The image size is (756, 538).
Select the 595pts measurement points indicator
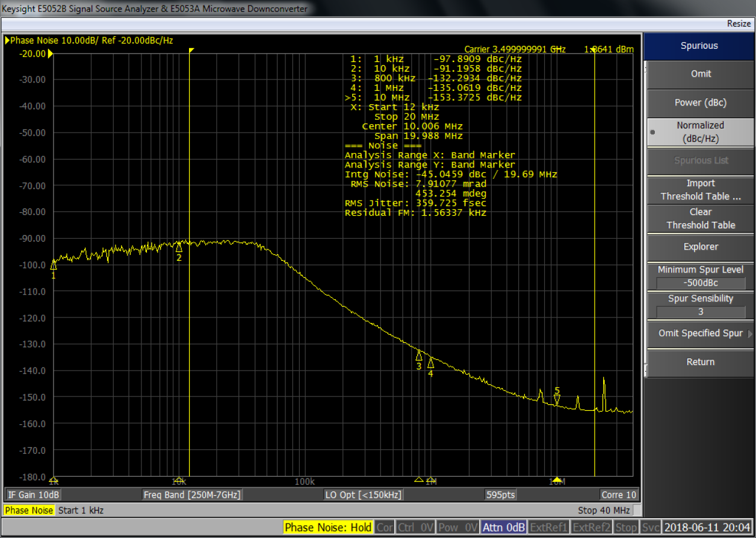pos(500,494)
